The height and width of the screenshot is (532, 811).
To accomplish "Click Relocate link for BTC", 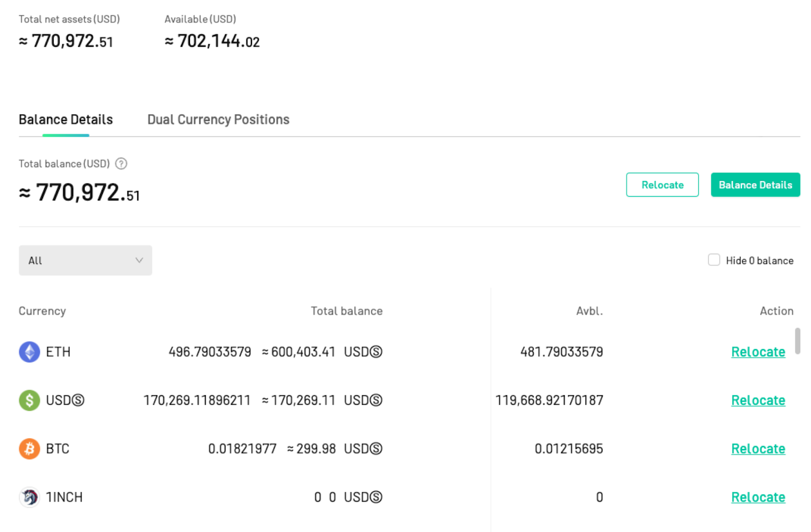I will pos(758,449).
